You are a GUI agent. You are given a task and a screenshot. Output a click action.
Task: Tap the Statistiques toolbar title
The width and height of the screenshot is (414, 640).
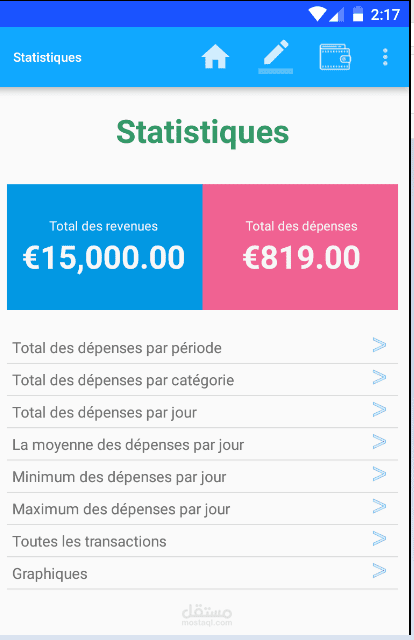coord(47,58)
